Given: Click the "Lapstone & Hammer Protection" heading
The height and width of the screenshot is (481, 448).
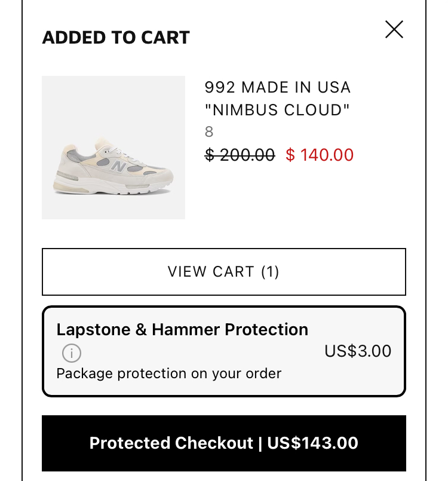Looking at the screenshot, I should [182, 329].
